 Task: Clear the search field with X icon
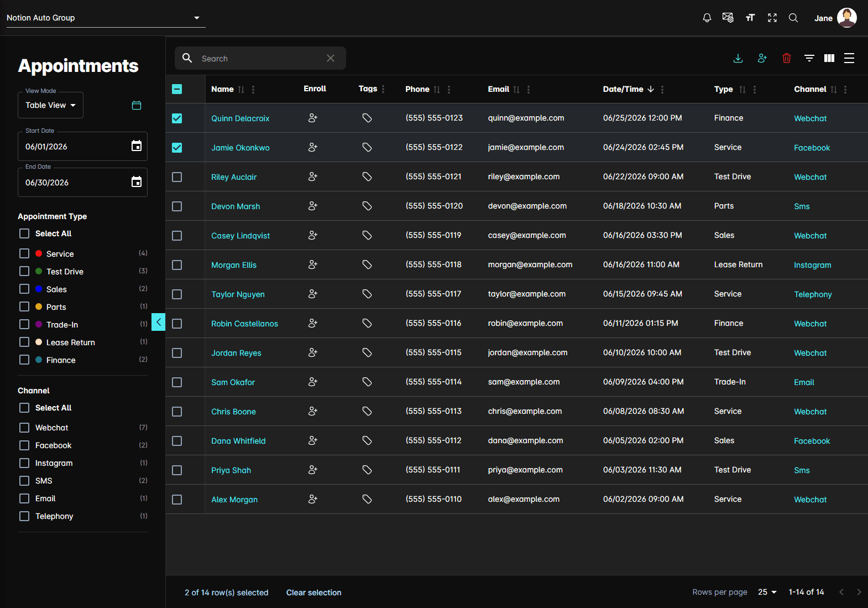point(331,58)
